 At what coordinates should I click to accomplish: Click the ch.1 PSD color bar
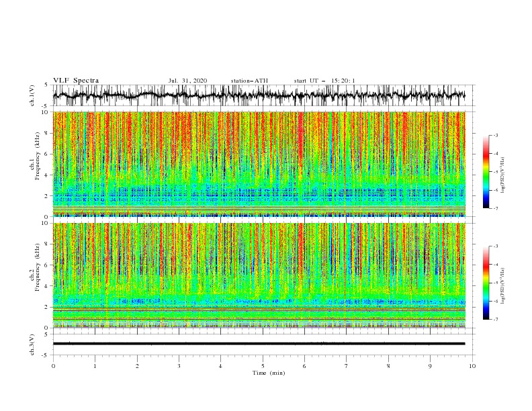486,172
